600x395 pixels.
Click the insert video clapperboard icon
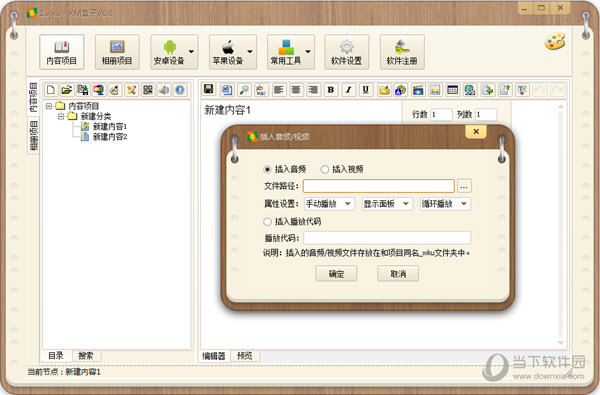(x=418, y=90)
